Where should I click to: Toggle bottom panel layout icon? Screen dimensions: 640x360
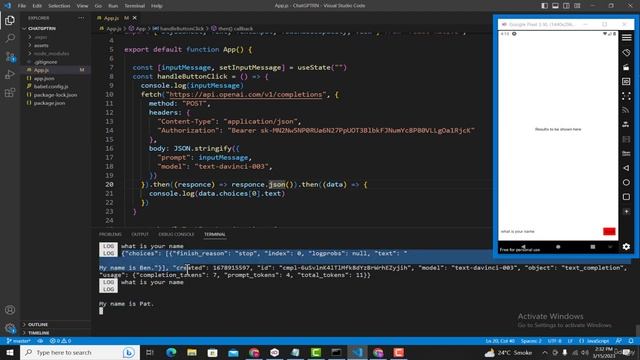(x=556, y=6)
